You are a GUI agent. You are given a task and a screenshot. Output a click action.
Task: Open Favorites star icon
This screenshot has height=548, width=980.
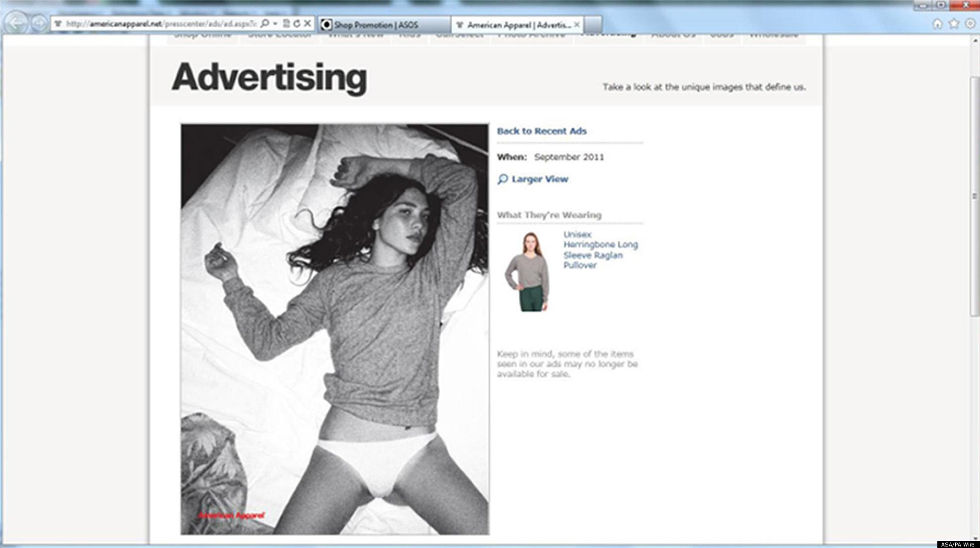(x=954, y=24)
